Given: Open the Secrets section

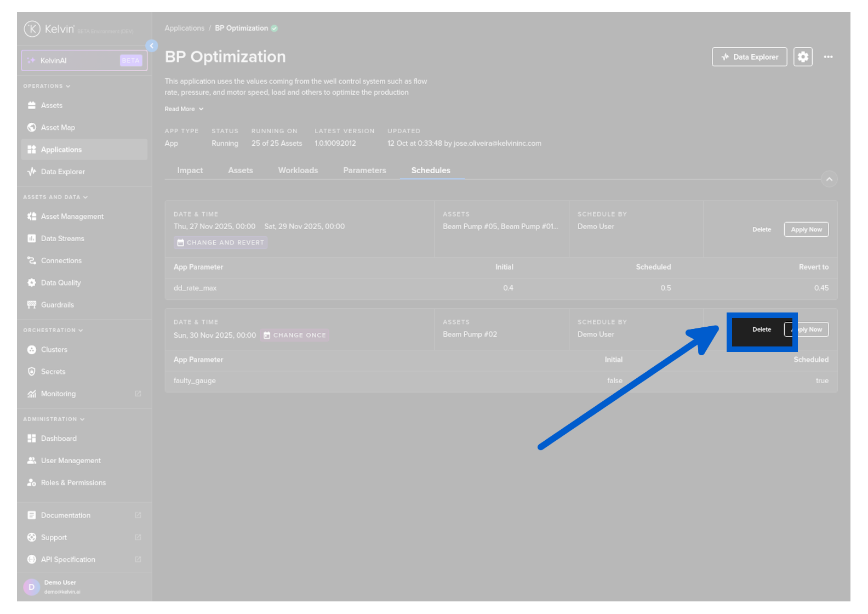Looking at the screenshot, I should click(53, 372).
